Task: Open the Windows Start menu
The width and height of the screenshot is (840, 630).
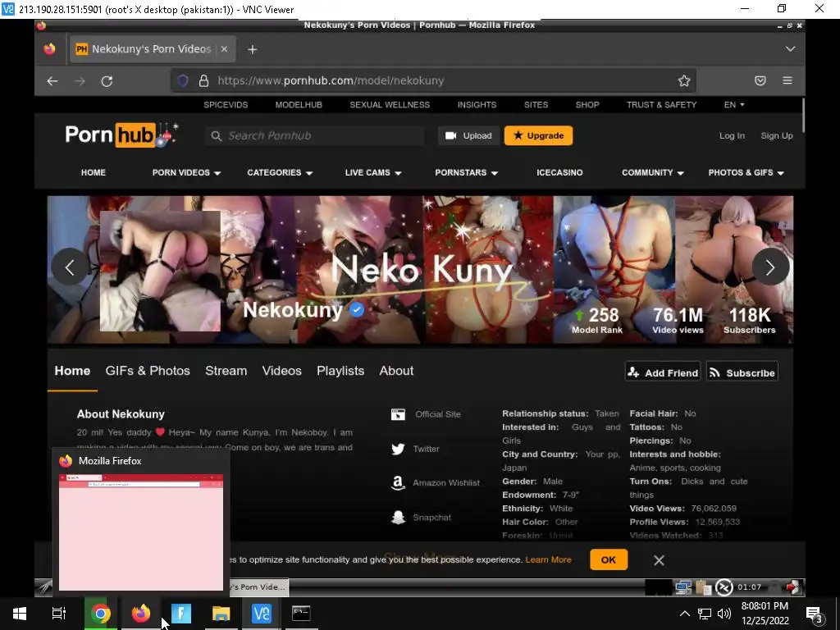Action: pos(20,614)
